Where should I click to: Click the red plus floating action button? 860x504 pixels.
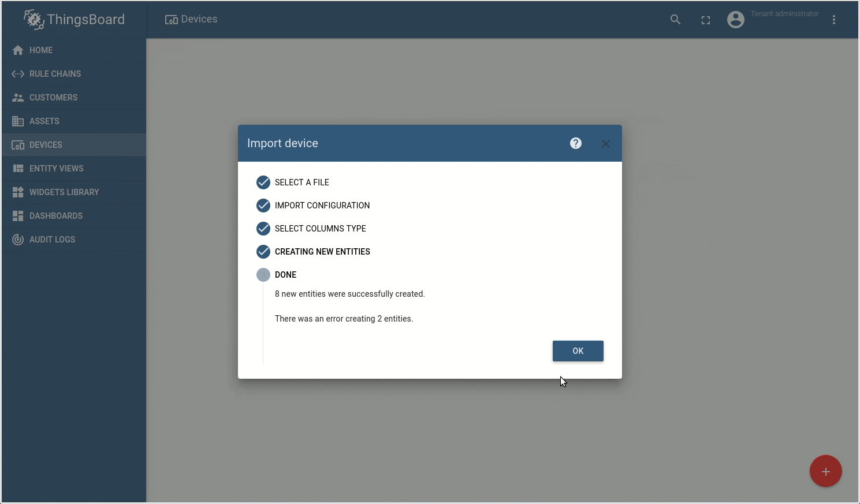click(x=825, y=471)
